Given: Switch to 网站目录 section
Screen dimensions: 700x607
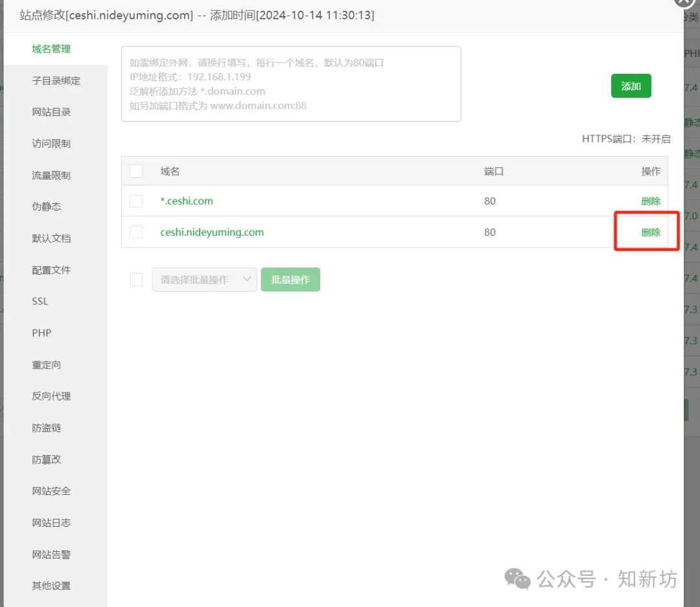Looking at the screenshot, I should 51,112.
